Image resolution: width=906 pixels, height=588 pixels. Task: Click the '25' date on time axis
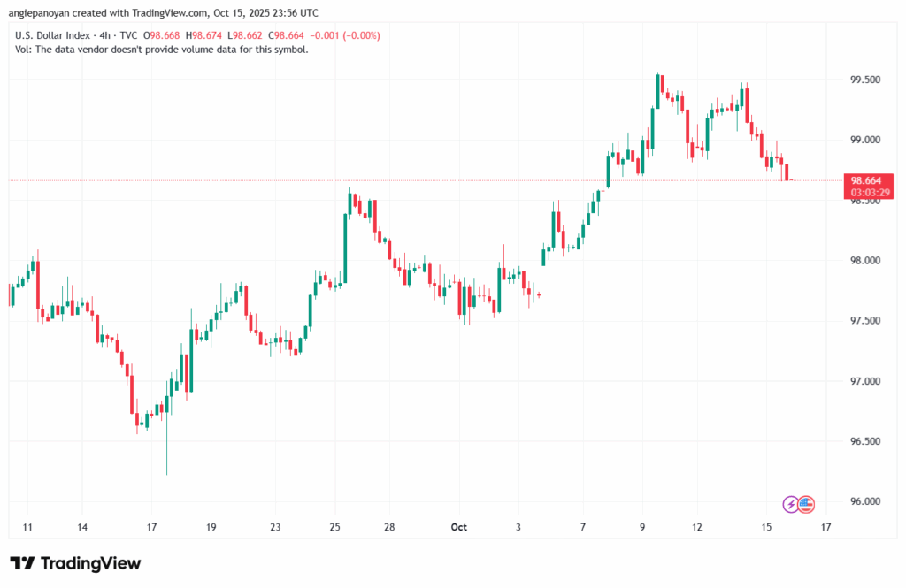coord(334,527)
